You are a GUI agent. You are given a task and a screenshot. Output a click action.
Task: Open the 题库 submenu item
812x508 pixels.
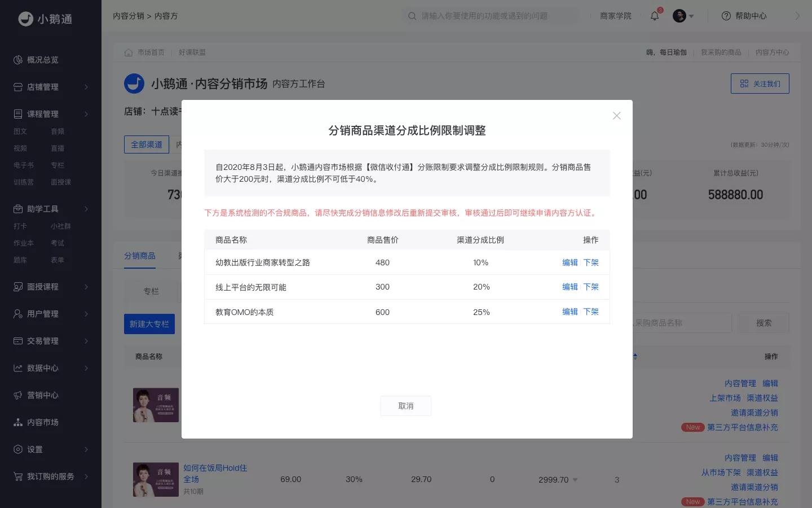(x=20, y=260)
